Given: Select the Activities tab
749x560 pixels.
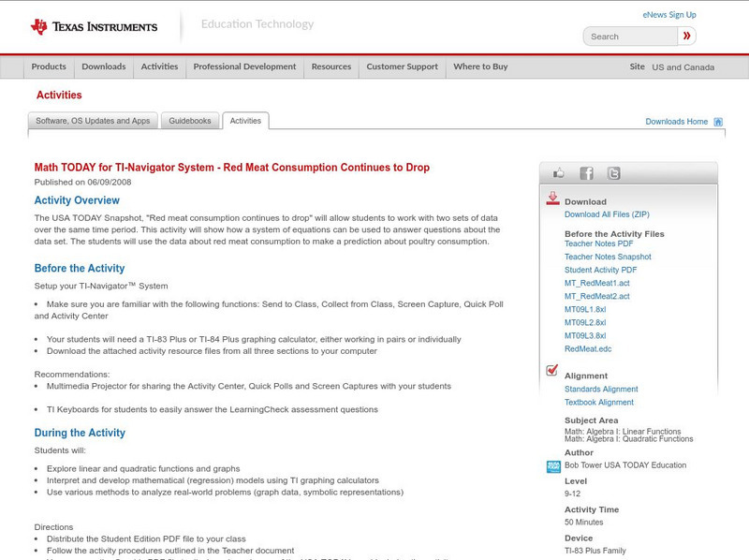Looking at the screenshot, I should click(x=245, y=121).
